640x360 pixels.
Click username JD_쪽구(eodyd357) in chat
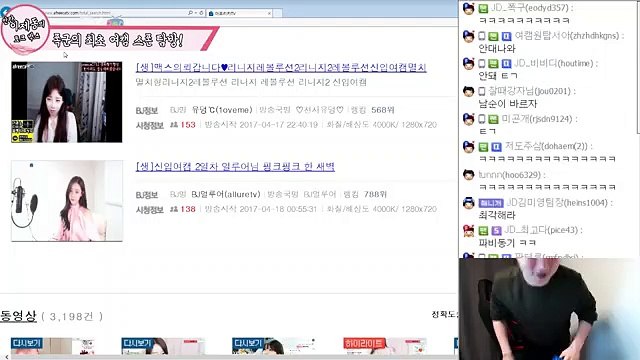point(529,8)
